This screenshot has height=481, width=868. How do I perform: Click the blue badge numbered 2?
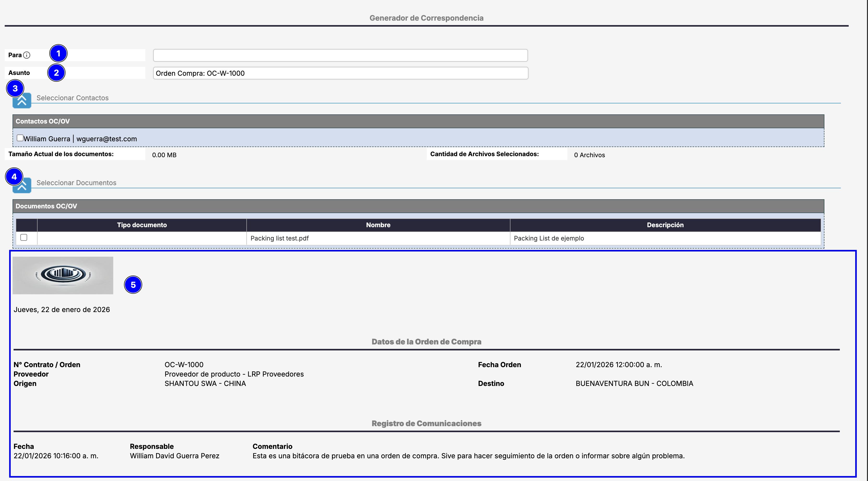pos(56,73)
